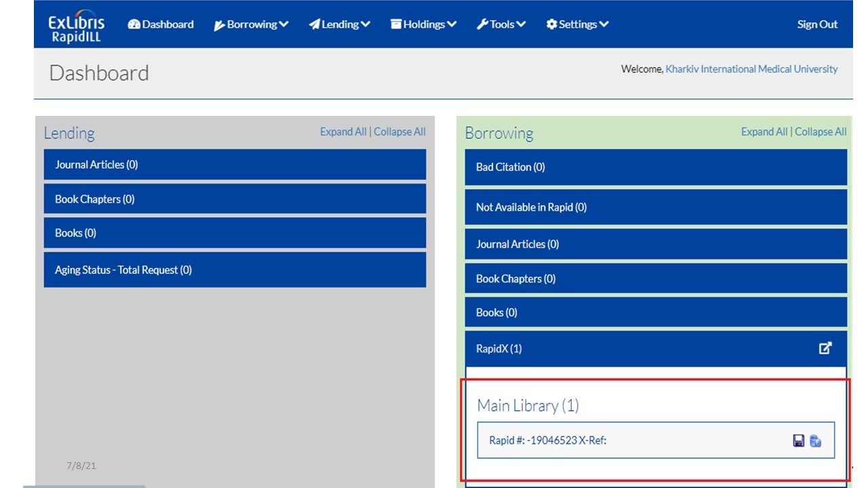Viewport: 868px width, 488px height.
Task: Click the save icon for Rapid request
Action: click(799, 441)
